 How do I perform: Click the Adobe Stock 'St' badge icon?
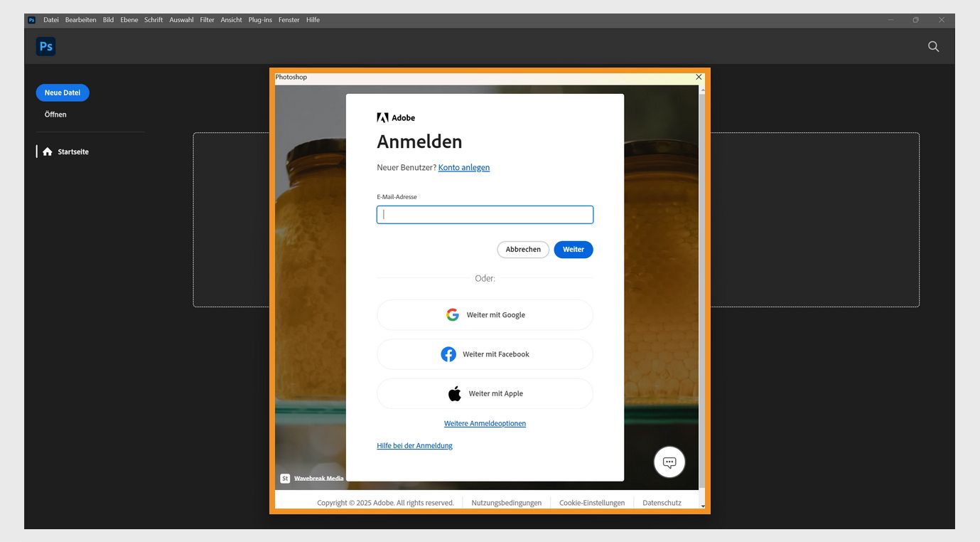[285, 479]
